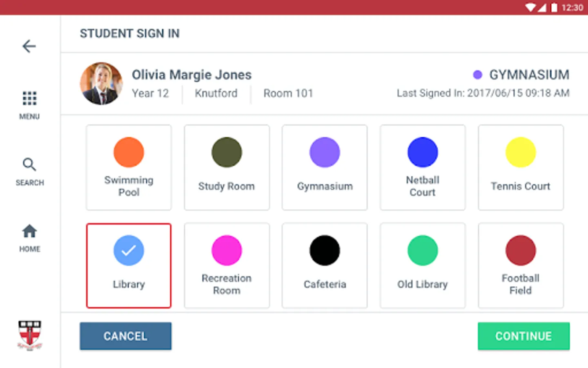Image resolution: width=588 pixels, height=368 pixels.
Task: Select the Swimming Pool location
Action: coord(129,167)
